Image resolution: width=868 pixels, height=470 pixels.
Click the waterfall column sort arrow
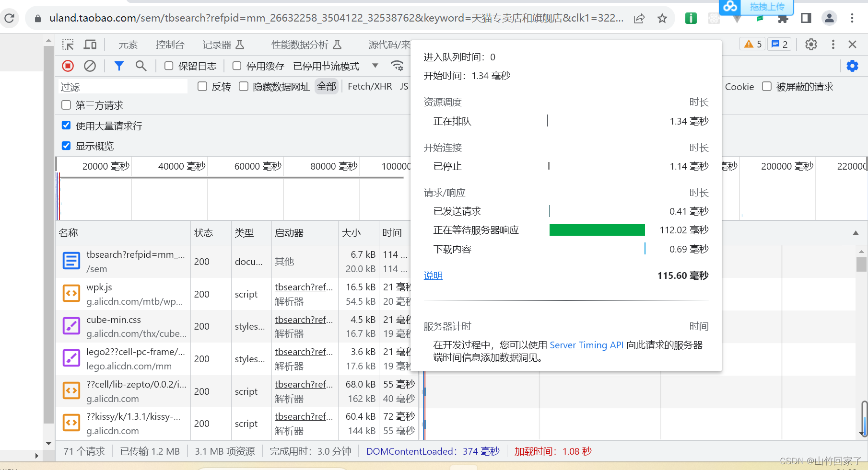pyautogui.click(x=856, y=233)
